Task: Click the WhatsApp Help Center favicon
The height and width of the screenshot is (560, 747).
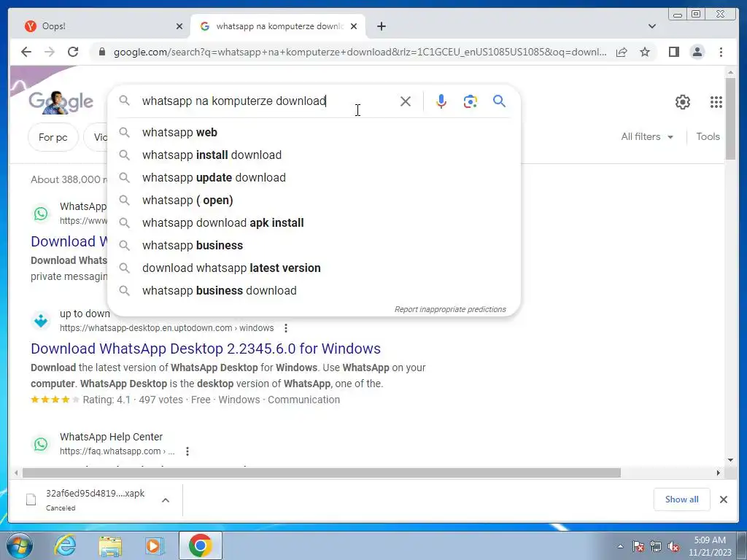Action: 41,444
